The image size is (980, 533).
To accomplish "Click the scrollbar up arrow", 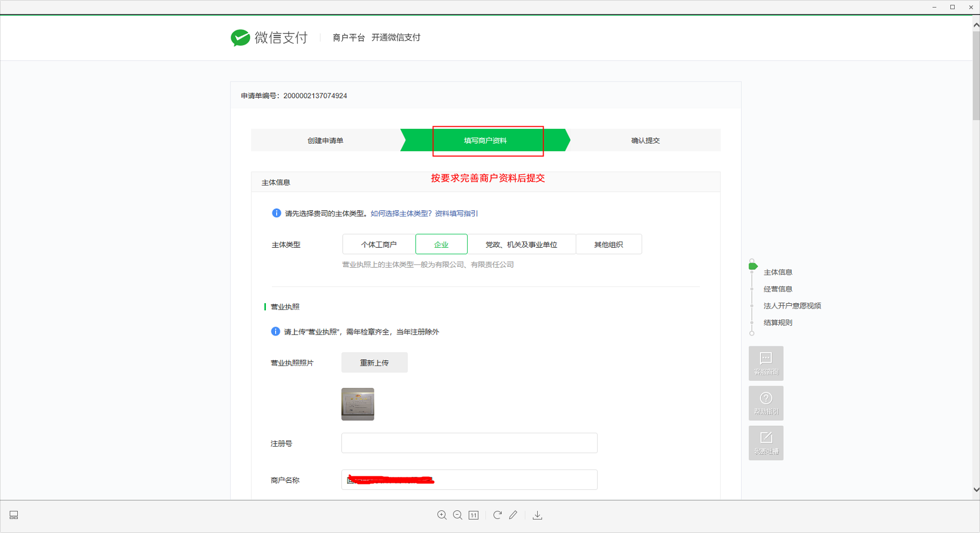I will [x=976, y=25].
